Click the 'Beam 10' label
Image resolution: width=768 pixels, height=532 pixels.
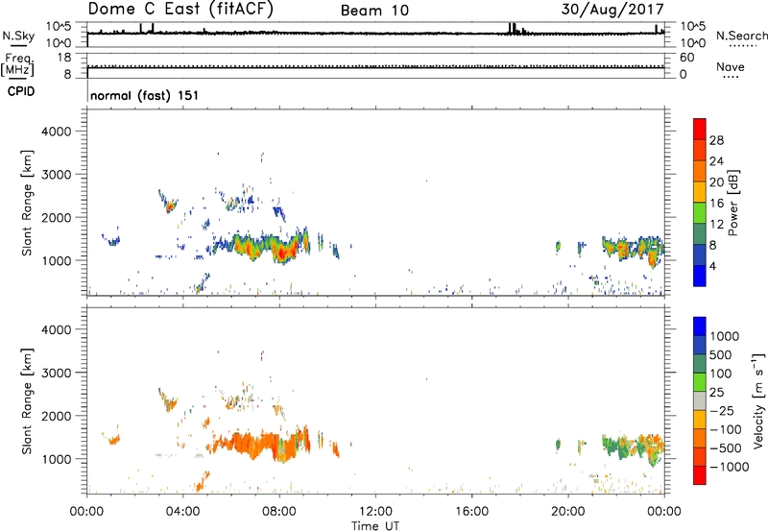pyautogui.click(x=374, y=11)
